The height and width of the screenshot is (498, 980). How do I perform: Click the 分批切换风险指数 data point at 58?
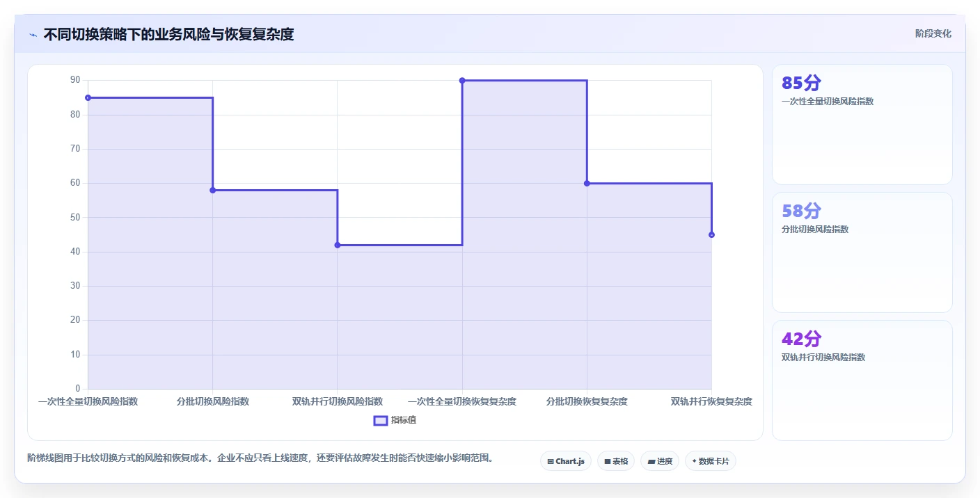coord(213,190)
